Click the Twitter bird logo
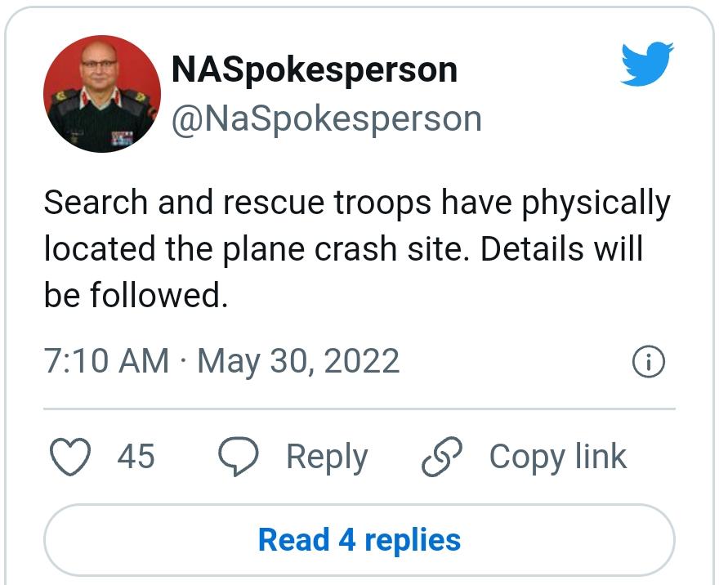 (646, 65)
